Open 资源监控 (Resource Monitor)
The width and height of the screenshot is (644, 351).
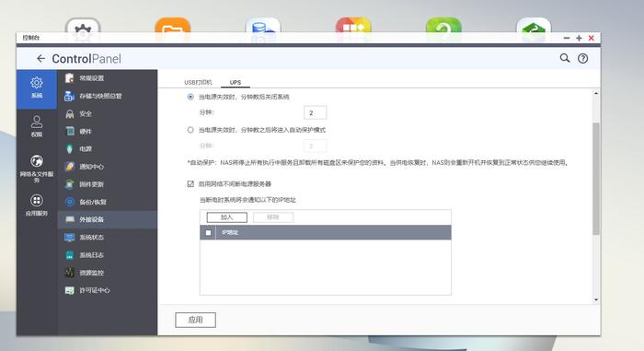(107, 273)
